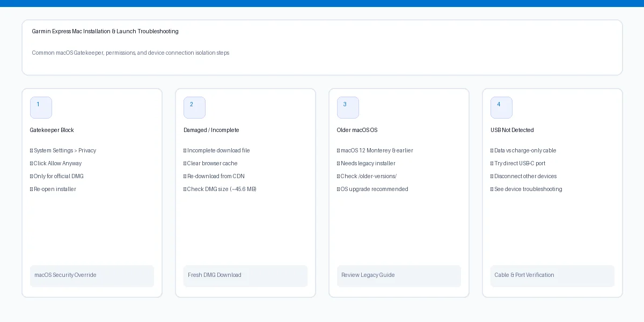Select the Gatekeeper Block heading
The image size is (644, 322).
point(52,130)
